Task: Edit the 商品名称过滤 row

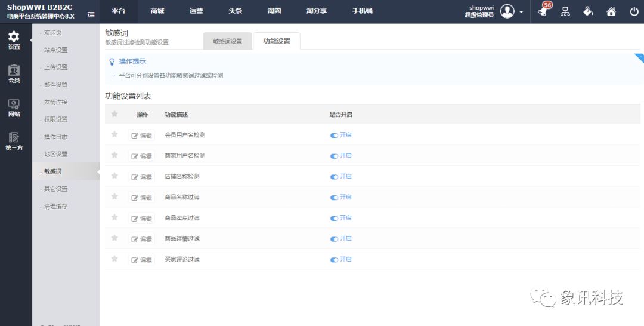Action: 142,198
